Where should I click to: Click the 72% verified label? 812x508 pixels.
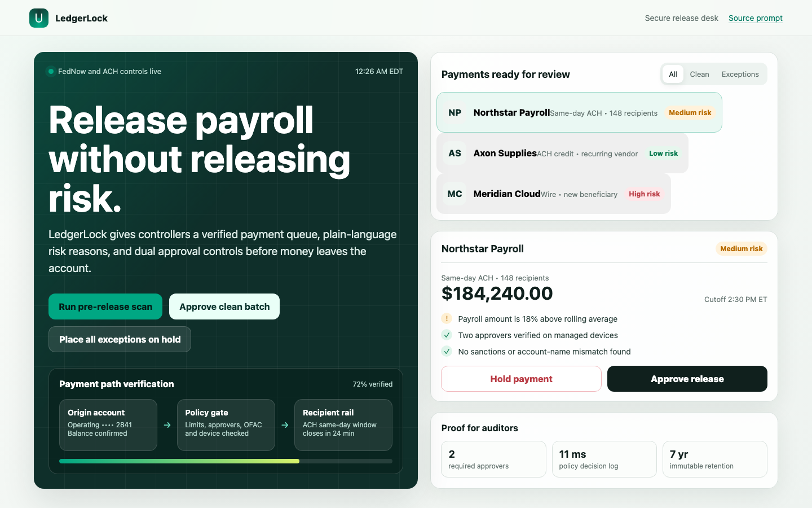click(373, 384)
